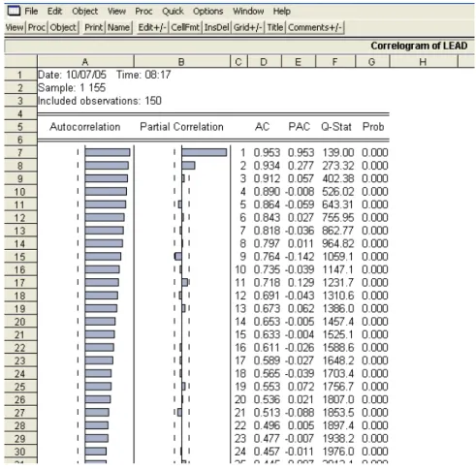The width and height of the screenshot is (476, 470).
Task: Select column H header
Action: tap(423, 62)
